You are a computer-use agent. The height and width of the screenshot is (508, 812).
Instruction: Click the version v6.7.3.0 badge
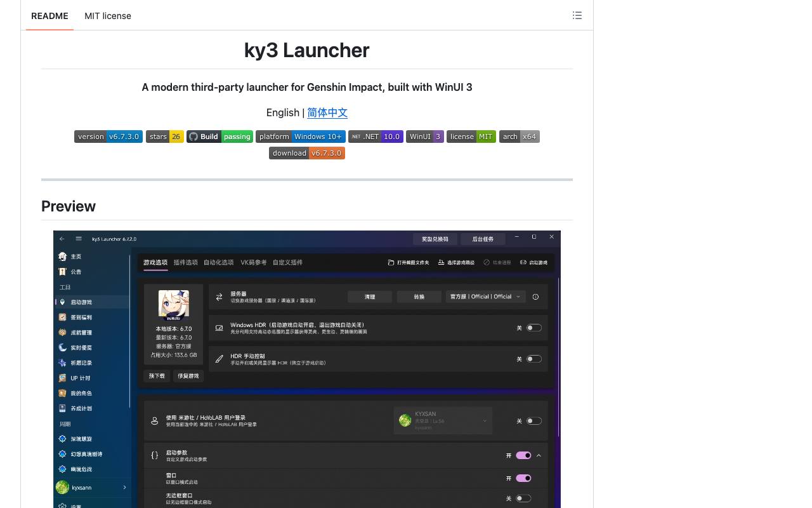(108, 137)
